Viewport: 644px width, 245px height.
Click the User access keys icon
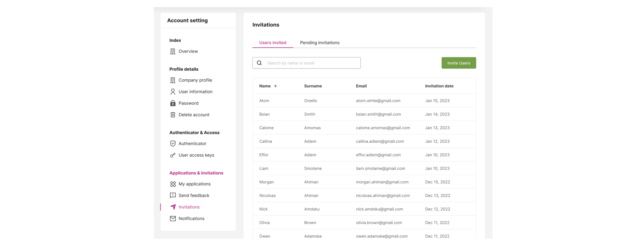(x=172, y=155)
